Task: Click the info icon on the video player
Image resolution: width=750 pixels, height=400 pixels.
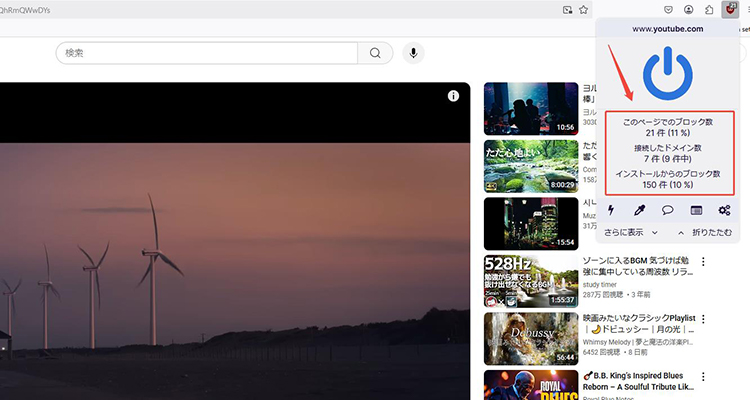Action: click(x=453, y=96)
